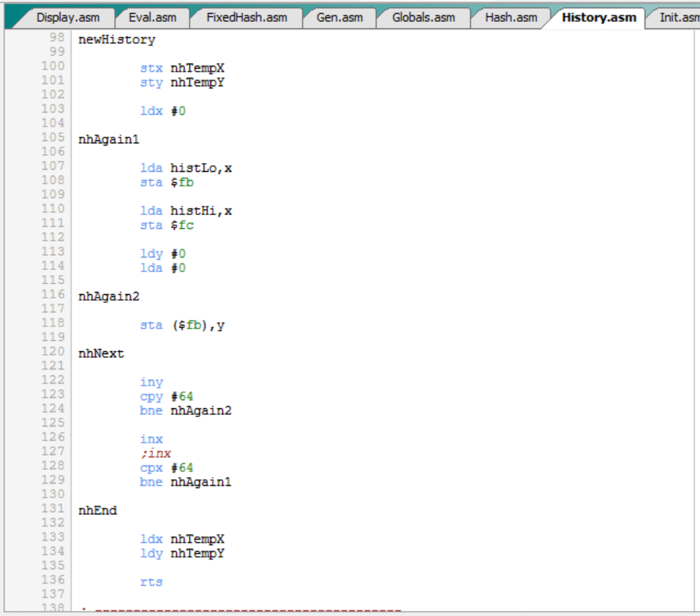Place cursor on the rts instruction
700x616 pixels.
pyautogui.click(x=151, y=582)
